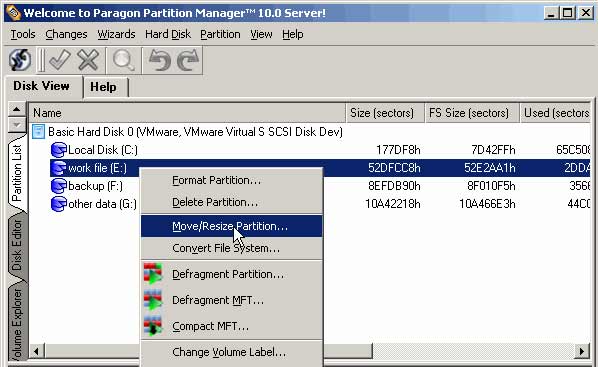Open the Disk Editor side tab
598x367 pixels.
point(17,245)
